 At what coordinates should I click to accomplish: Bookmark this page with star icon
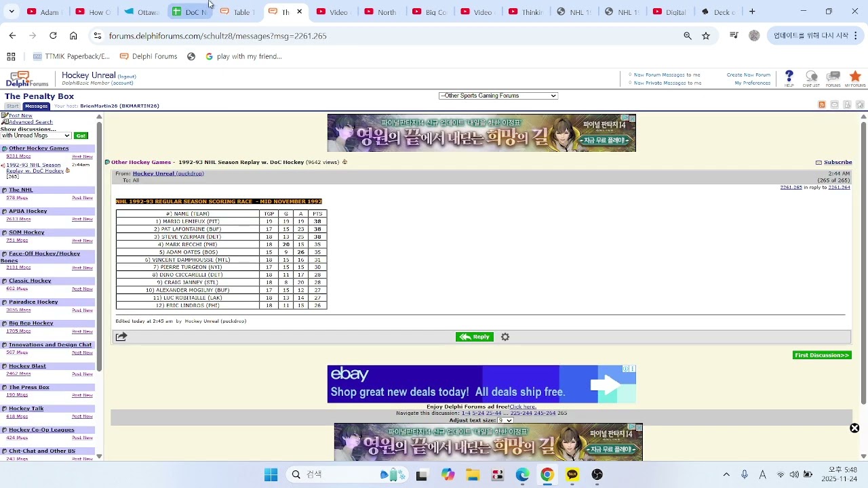[x=706, y=36]
